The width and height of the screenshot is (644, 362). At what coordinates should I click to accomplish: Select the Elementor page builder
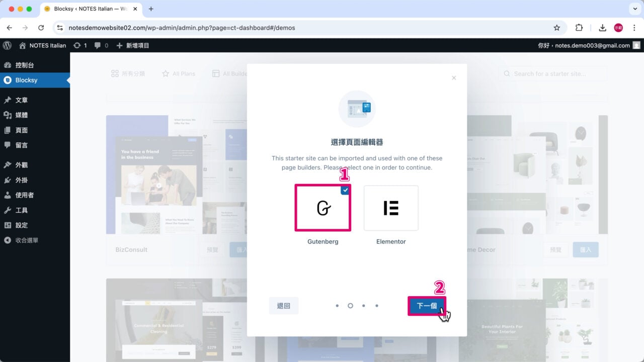[x=391, y=208]
